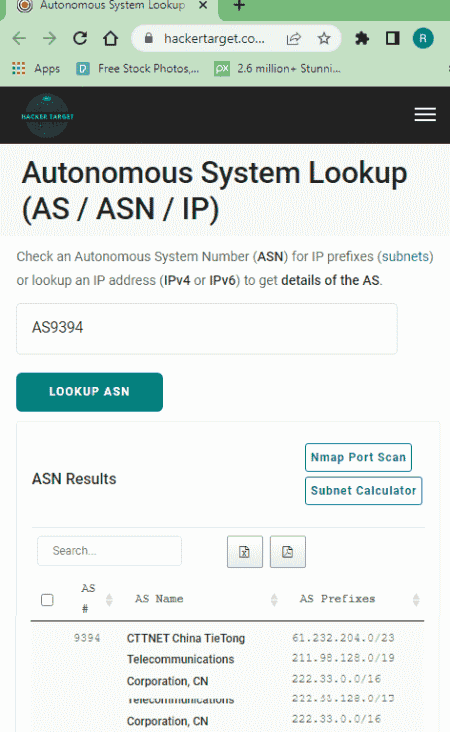Open the Chrome profile avatar R
The image size is (450, 732).
tap(423, 38)
